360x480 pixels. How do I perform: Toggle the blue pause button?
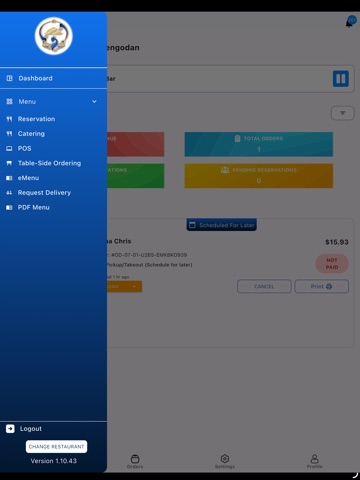[341, 79]
